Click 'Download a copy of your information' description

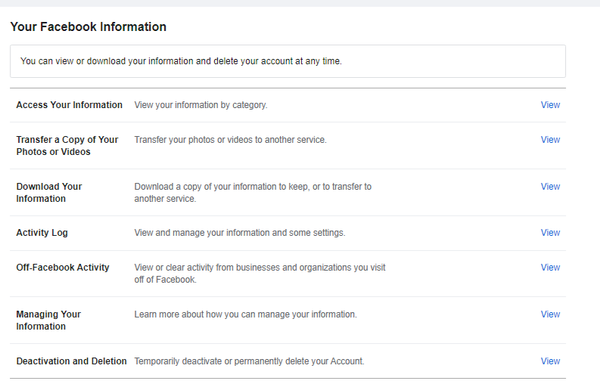pos(253,192)
